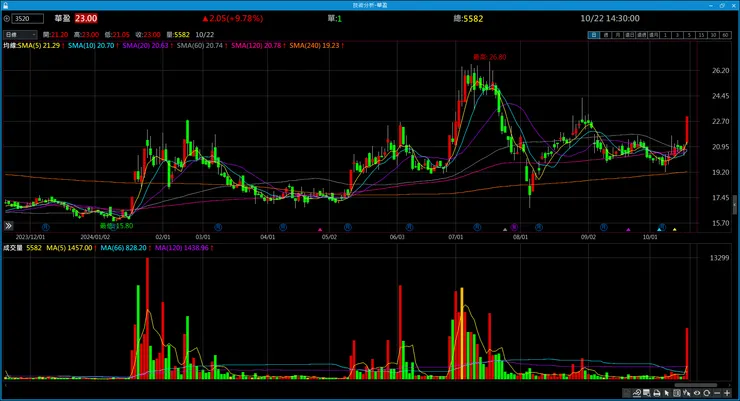The width and height of the screenshot is (740, 401).
Task: Click the SMA(120) 20.78 legend label
Action: [x=256, y=45]
